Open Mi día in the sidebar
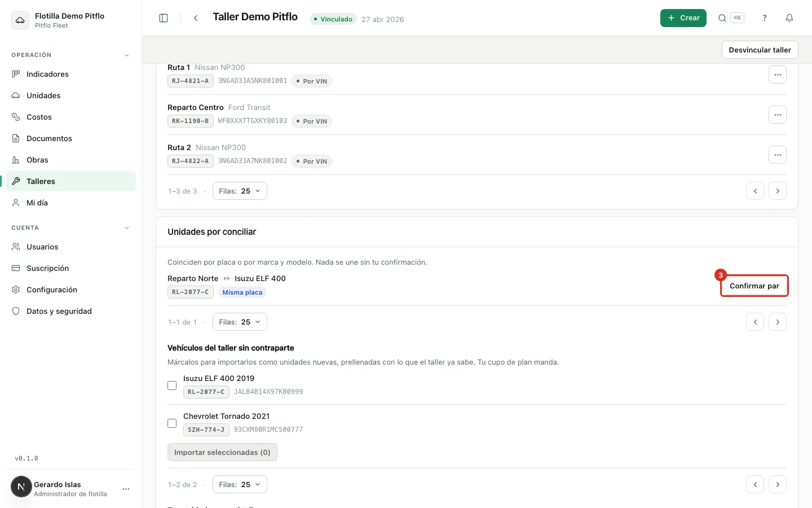The image size is (812, 508). pyautogui.click(x=71, y=203)
